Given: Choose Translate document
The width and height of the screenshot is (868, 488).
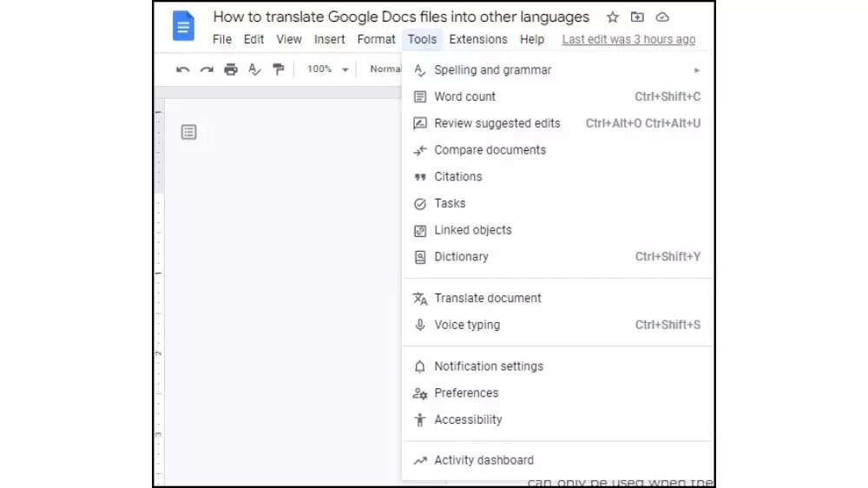Looking at the screenshot, I should coord(557,298).
